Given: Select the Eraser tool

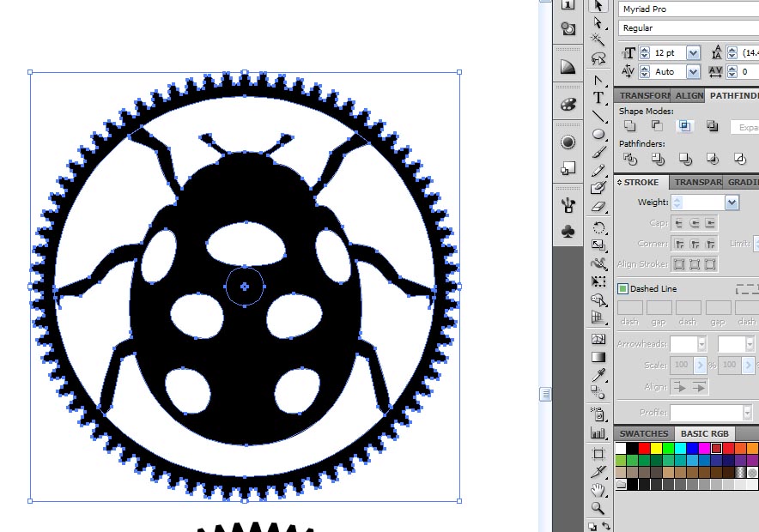Looking at the screenshot, I should coord(598,207).
